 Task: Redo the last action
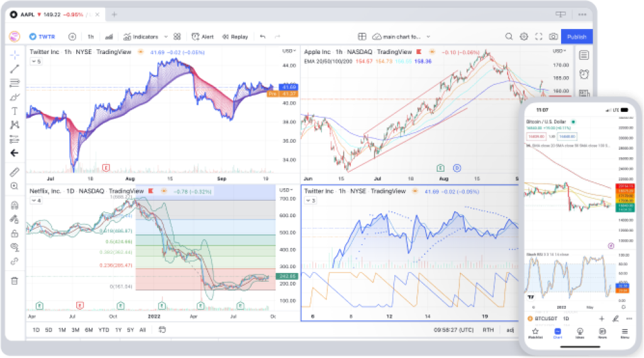pos(277,36)
